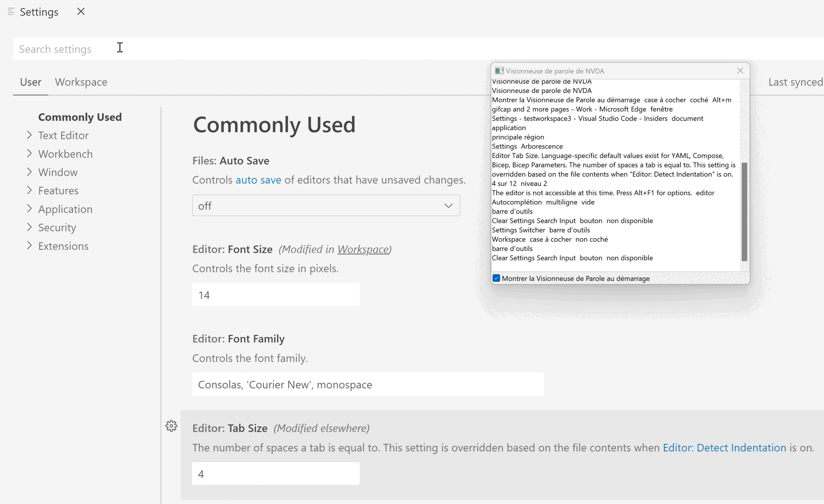Screen dimensions: 824x504
Task: Follow the Editor: Detect Indentation link
Action: pos(724,448)
